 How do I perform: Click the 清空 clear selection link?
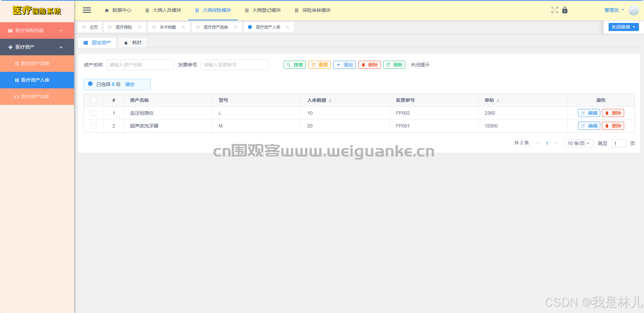pyautogui.click(x=130, y=84)
